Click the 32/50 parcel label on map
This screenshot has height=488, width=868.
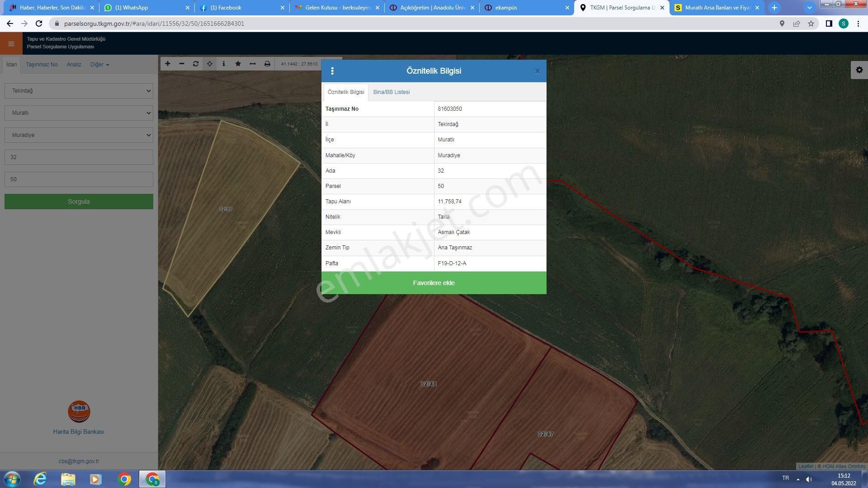coord(226,209)
